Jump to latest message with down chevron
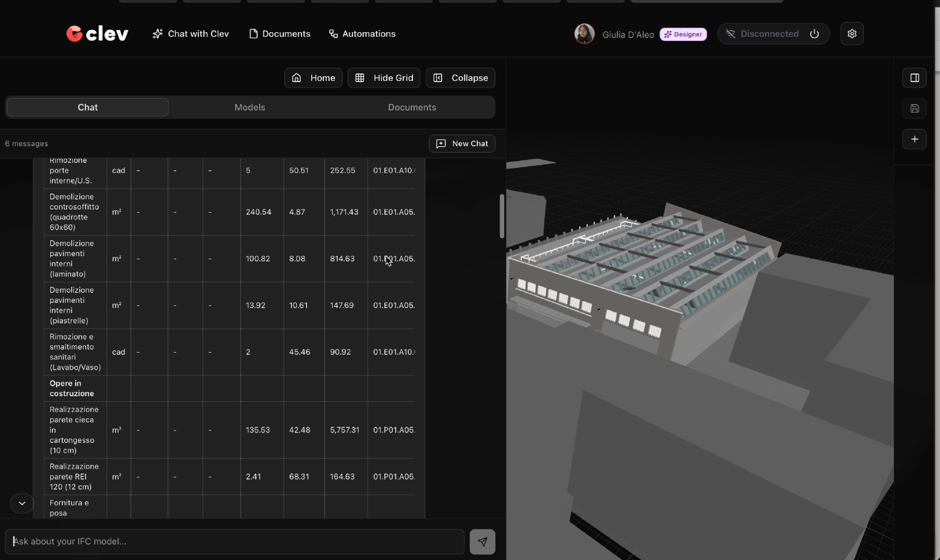The image size is (940, 560). tap(22, 503)
